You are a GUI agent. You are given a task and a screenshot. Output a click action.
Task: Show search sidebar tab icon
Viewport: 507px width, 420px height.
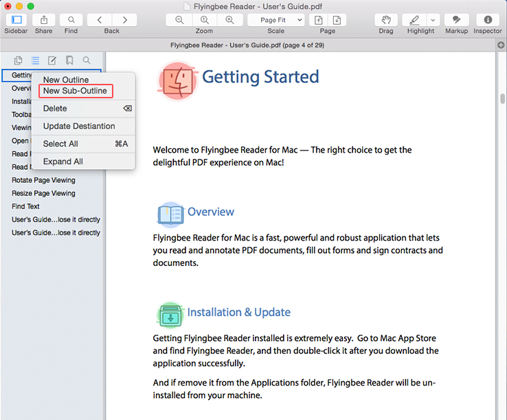[x=87, y=60]
